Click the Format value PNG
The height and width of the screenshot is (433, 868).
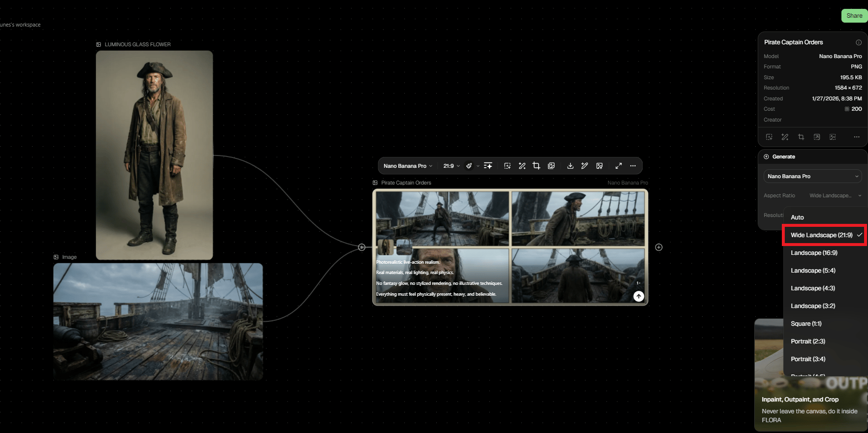coord(856,66)
